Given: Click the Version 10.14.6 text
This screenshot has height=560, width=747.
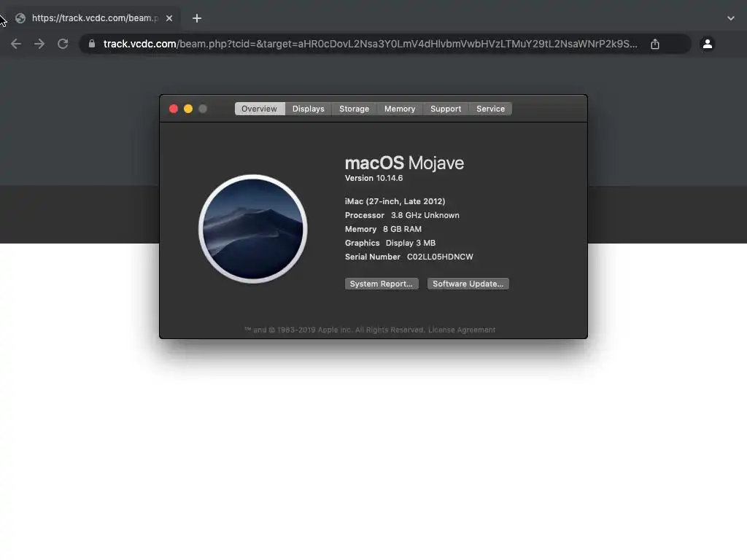Looking at the screenshot, I should [x=374, y=178].
